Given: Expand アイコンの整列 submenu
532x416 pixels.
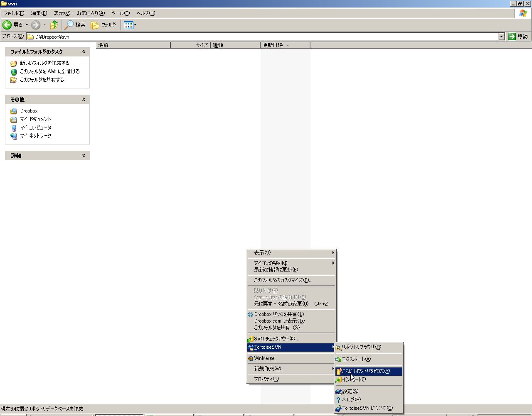Looking at the screenshot, I should (x=291, y=263).
